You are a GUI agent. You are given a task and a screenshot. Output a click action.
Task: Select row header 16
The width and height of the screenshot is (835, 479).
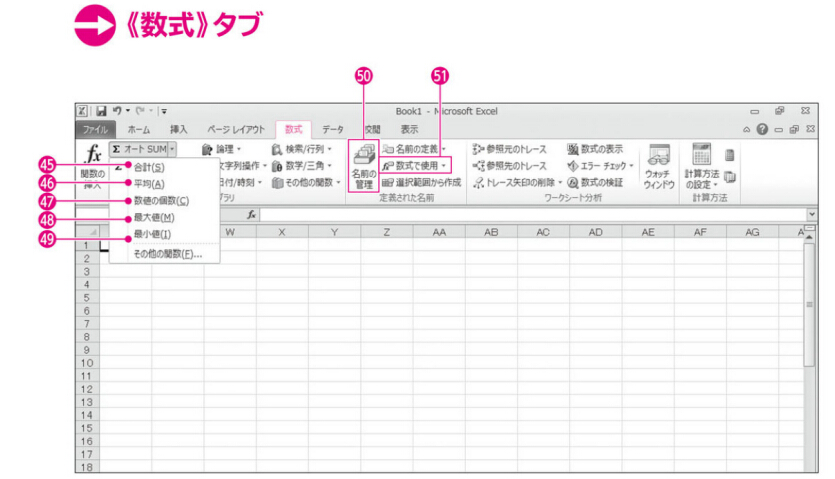tap(87, 441)
